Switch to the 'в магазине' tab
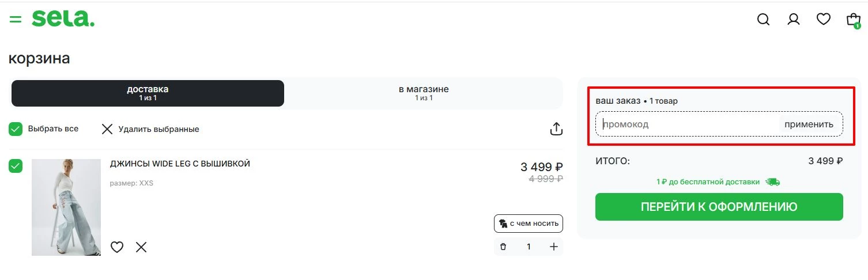 coord(424,93)
